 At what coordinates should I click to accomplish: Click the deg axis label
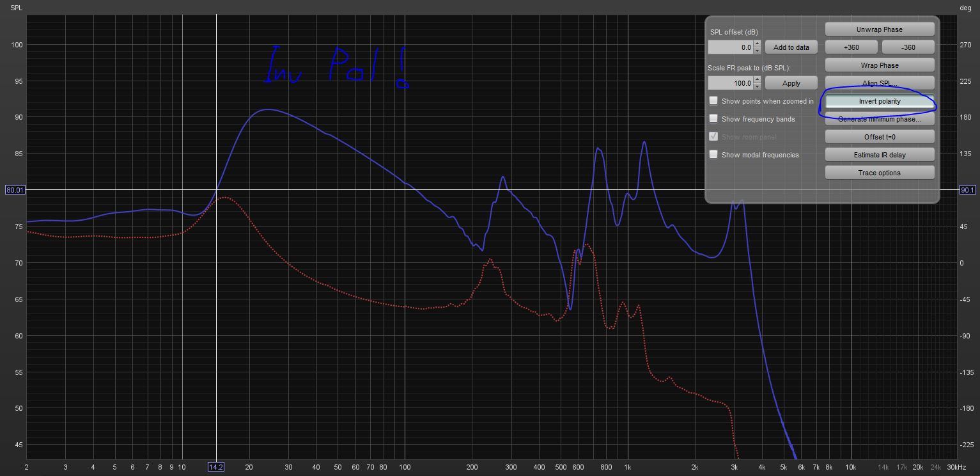965,8
